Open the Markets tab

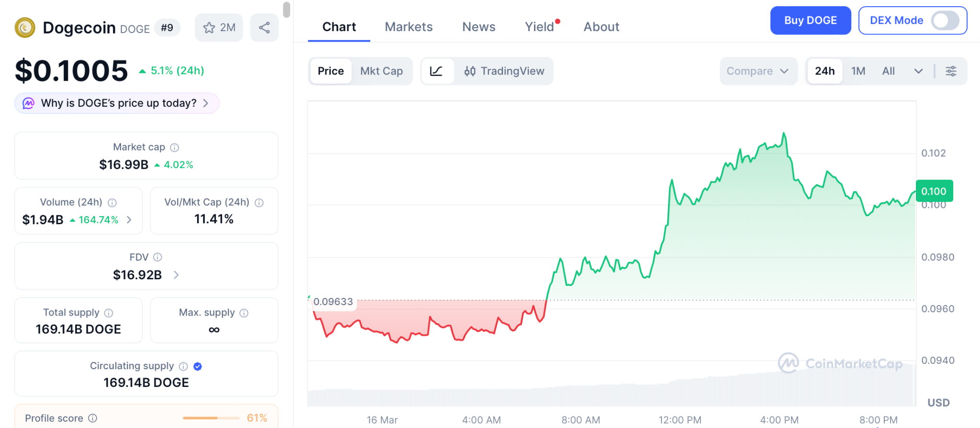(409, 27)
